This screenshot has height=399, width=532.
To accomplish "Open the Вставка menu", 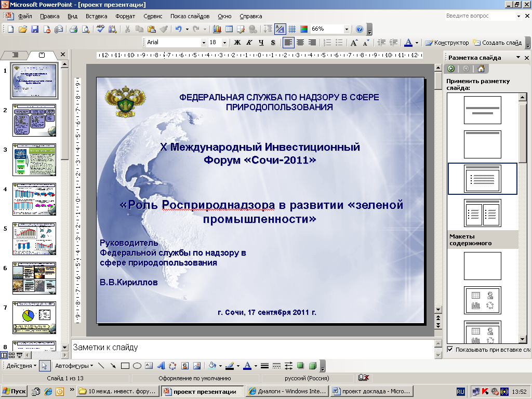I will point(96,17).
